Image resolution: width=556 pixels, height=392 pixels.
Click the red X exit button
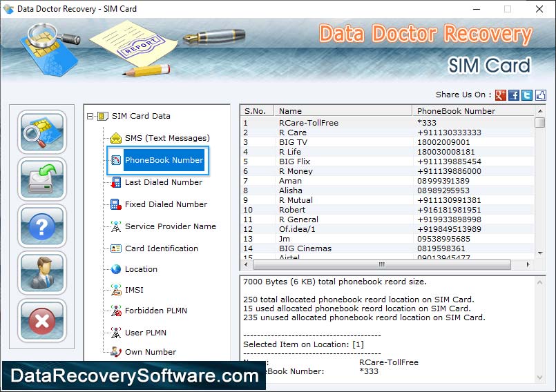tap(42, 320)
